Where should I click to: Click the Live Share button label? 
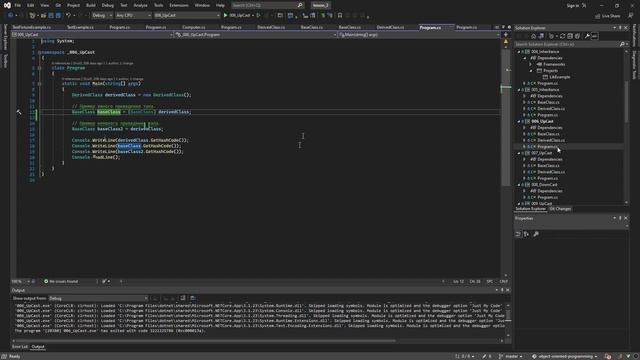click(x=611, y=16)
